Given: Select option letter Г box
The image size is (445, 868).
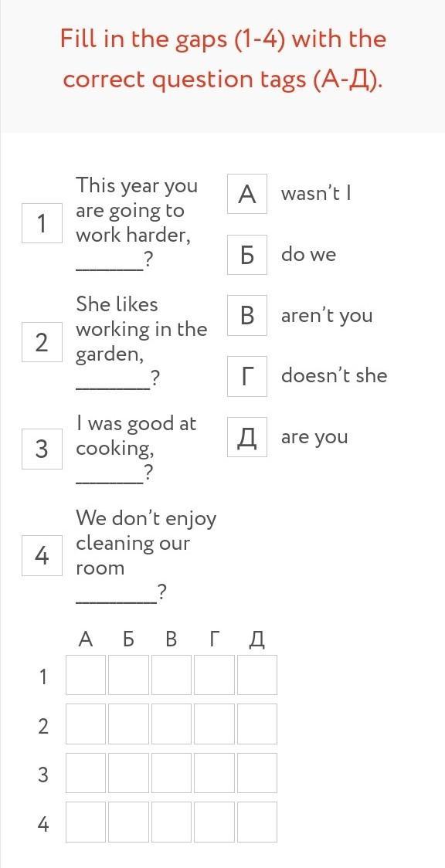Looking at the screenshot, I should (247, 376).
